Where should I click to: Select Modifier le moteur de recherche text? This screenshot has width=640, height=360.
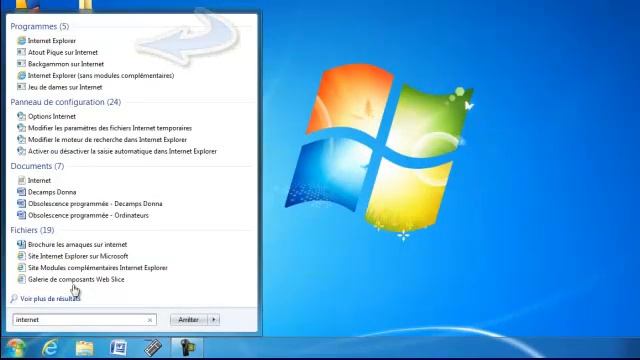(107, 140)
